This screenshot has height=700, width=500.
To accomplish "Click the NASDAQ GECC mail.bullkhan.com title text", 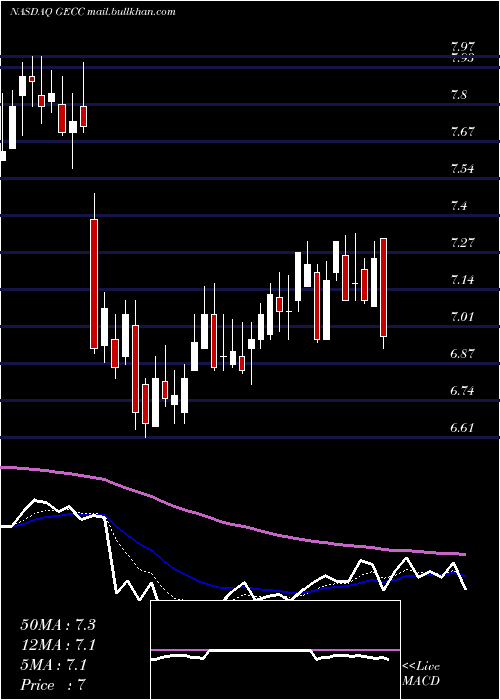I will [92, 12].
